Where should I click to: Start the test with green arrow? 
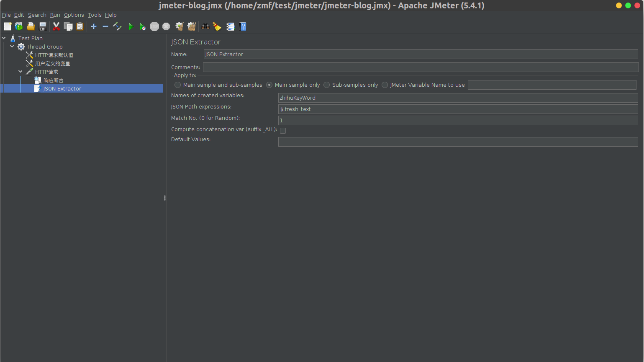pos(131,26)
